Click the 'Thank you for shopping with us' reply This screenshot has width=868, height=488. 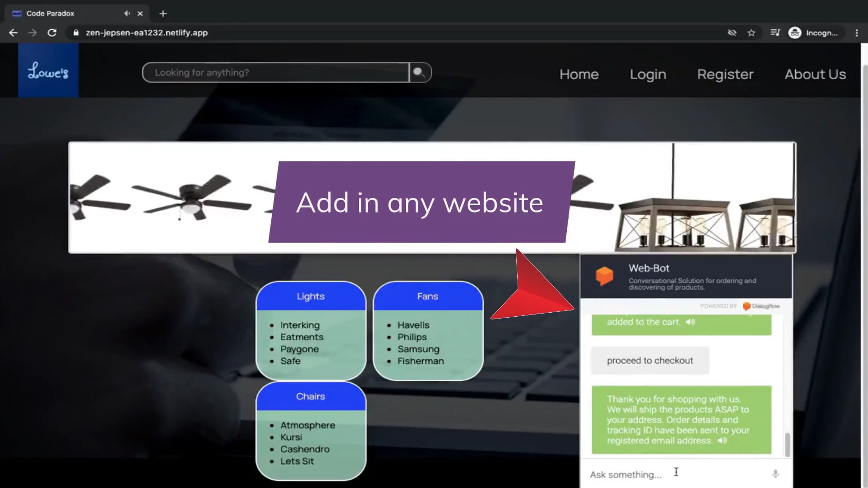pyautogui.click(x=681, y=420)
